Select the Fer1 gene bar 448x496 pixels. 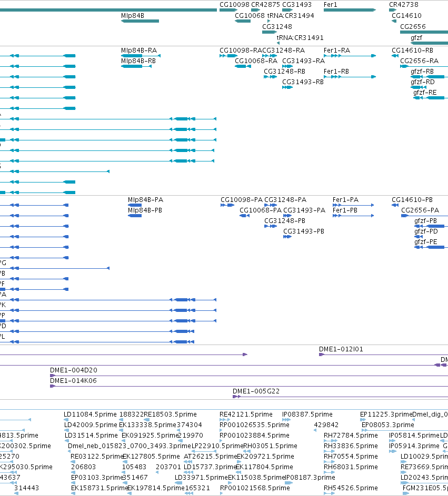tap(350, 10)
